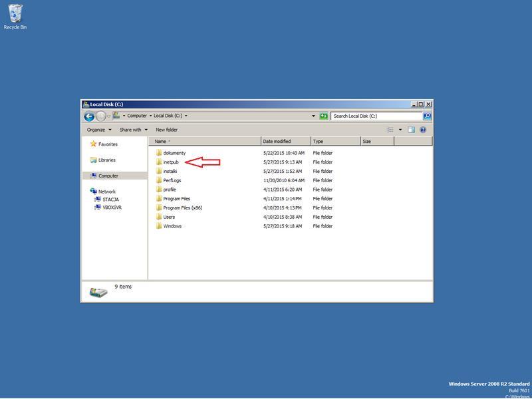Open the recent pages dropdown beside Forward
532x399 pixels.
109,116
